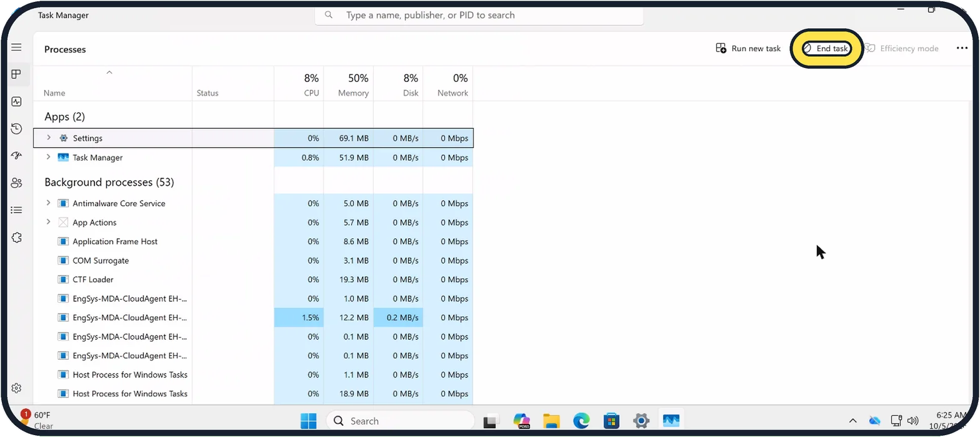Image resolution: width=980 pixels, height=437 pixels.
Task: Click the 51.9 MB memory cell
Action: [x=348, y=157]
